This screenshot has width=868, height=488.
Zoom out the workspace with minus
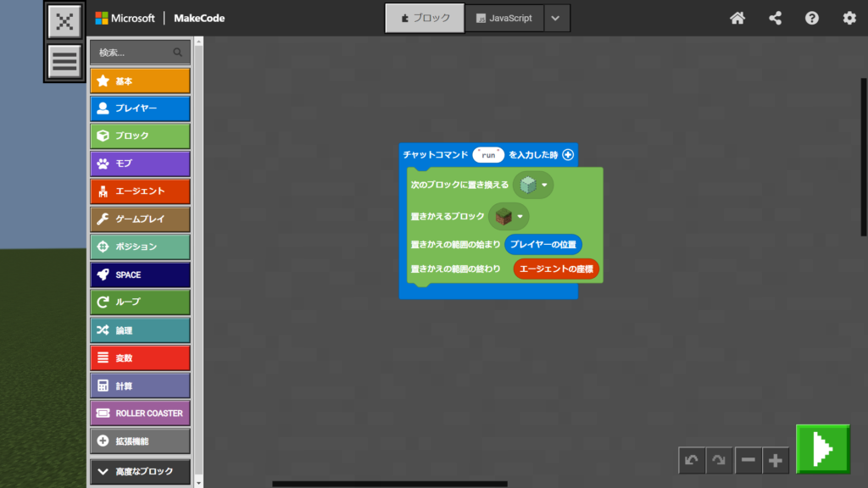click(748, 460)
